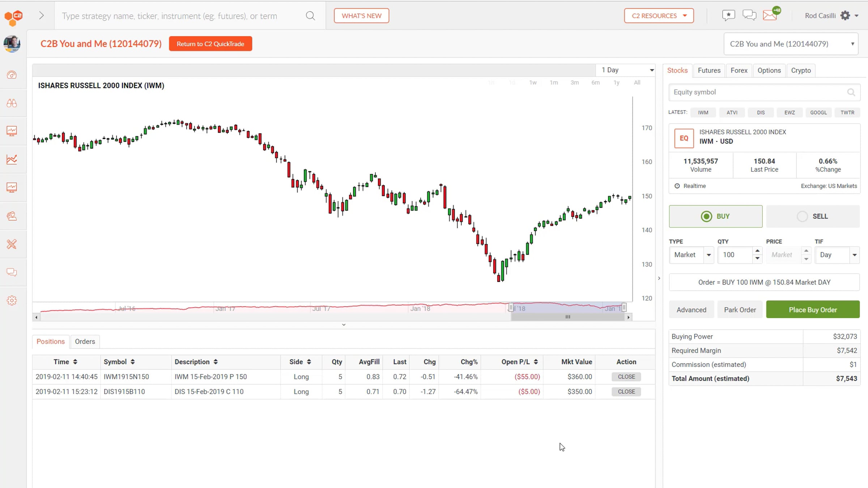Sort positions by Open P/L column arrows
Image resolution: width=868 pixels, height=488 pixels.
(x=536, y=362)
